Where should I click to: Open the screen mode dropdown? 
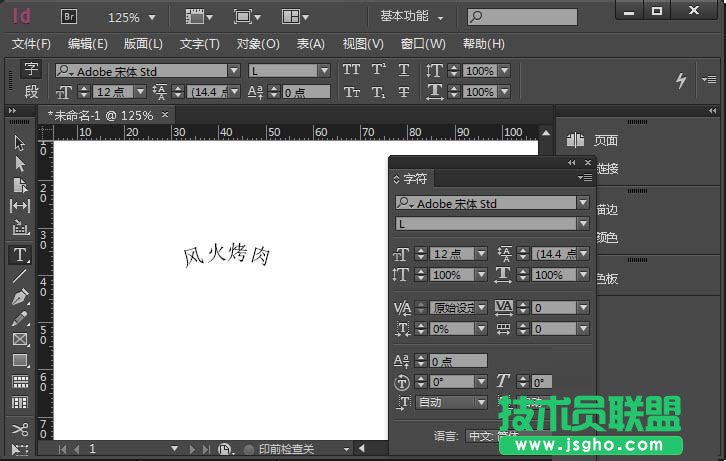click(x=247, y=18)
